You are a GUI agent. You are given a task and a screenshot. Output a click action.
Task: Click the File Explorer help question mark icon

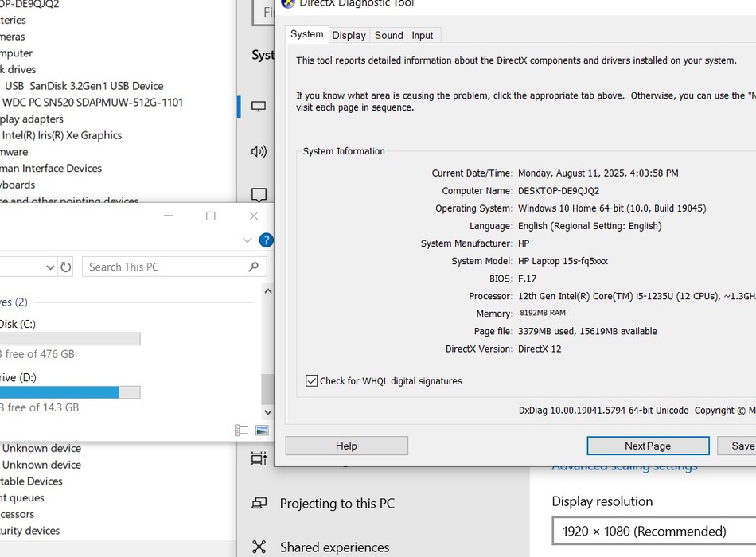pyautogui.click(x=266, y=240)
